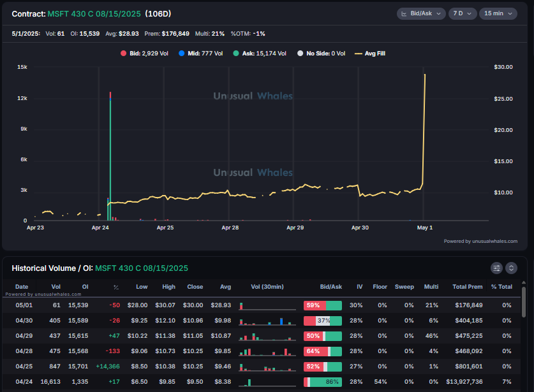The height and width of the screenshot is (392, 534).
Task: Sort table by Close column
Action: pyautogui.click(x=195, y=287)
